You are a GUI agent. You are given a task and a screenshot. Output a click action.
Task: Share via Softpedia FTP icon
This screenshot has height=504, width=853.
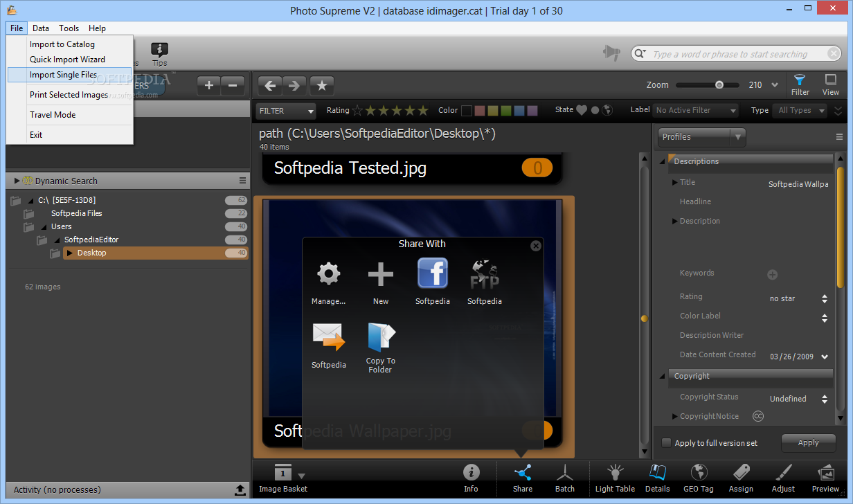pos(485,274)
